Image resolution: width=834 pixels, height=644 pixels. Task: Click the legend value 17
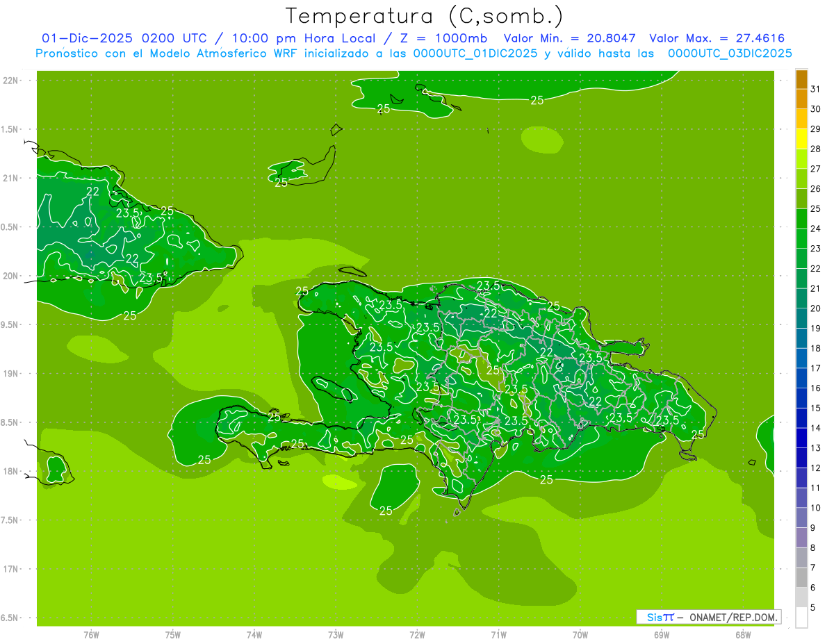pos(816,368)
